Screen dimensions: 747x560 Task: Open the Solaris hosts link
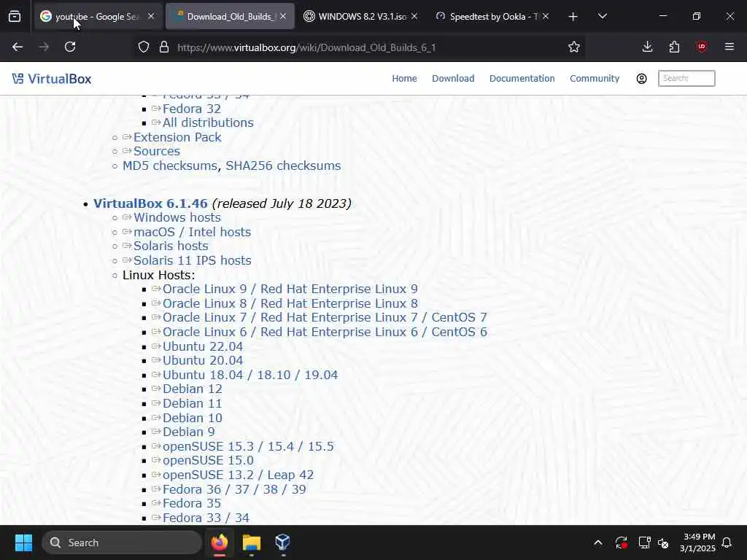(x=171, y=246)
